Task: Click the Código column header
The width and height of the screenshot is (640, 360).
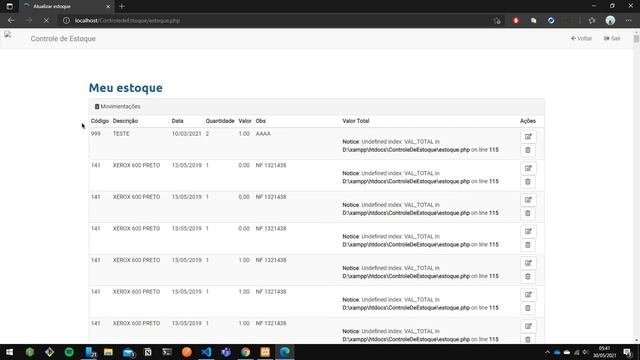Action: pyautogui.click(x=100, y=121)
